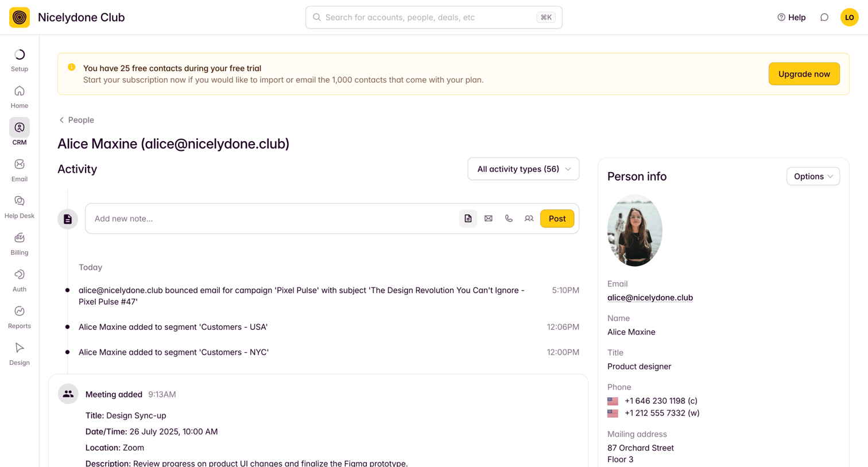This screenshot has width=868, height=467.
Task: Open Reports from the sidebar
Action: (20, 317)
